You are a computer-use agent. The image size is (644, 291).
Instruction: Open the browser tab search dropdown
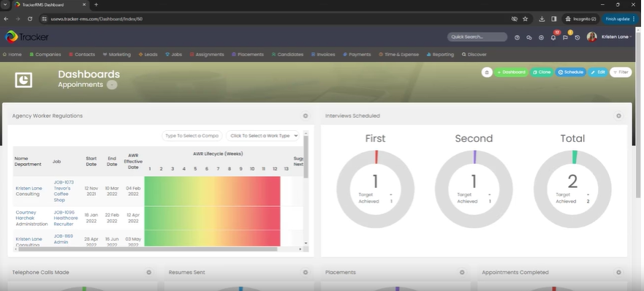point(4,4)
